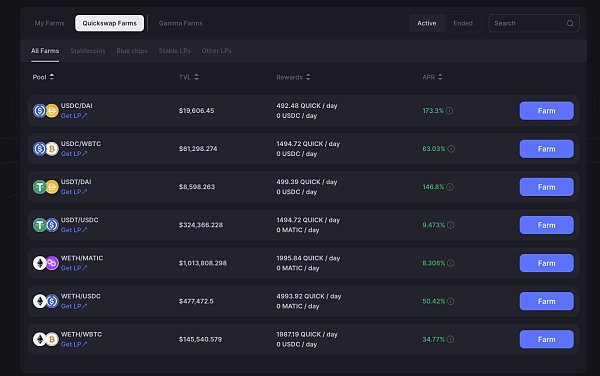Click the WETH/WBTC token pair icon
This screenshot has width=600, height=376.
tap(46, 339)
